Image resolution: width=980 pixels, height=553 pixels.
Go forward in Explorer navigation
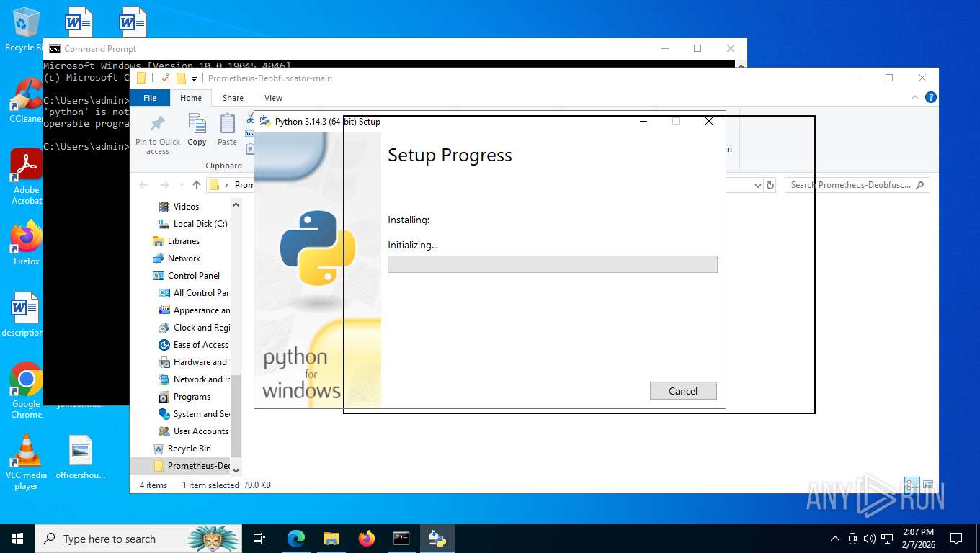click(x=164, y=185)
